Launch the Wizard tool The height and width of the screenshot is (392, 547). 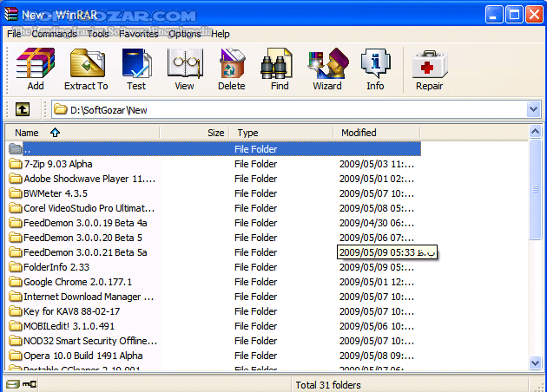pos(328,63)
